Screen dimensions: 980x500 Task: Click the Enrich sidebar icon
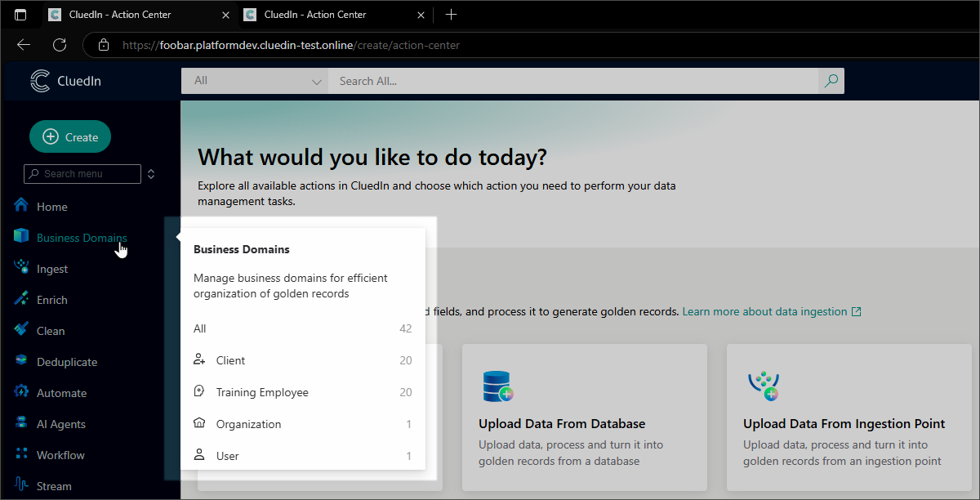(x=21, y=299)
